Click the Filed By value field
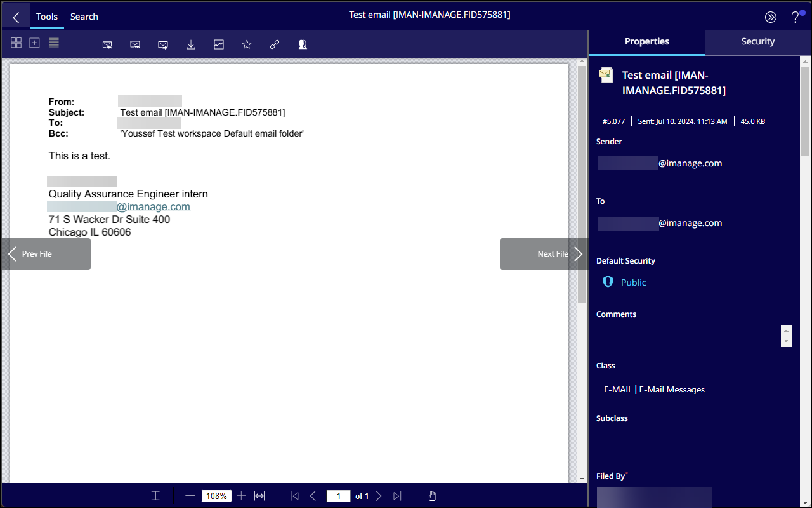Screen dimensions: 812x508 [x=654, y=497]
